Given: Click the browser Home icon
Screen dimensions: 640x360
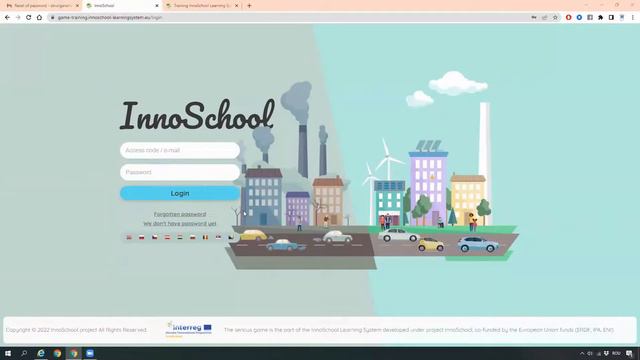Looking at the screenshot, I should [39, 18].
